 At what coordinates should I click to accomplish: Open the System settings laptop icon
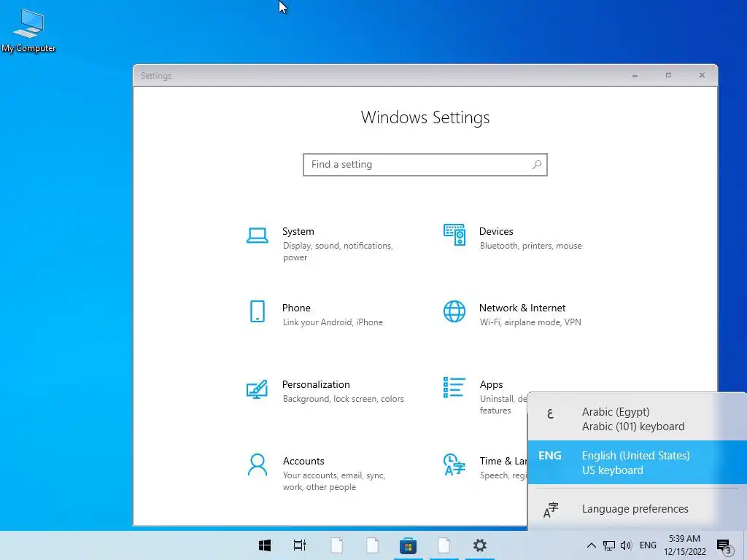click(x=258, y=236)
